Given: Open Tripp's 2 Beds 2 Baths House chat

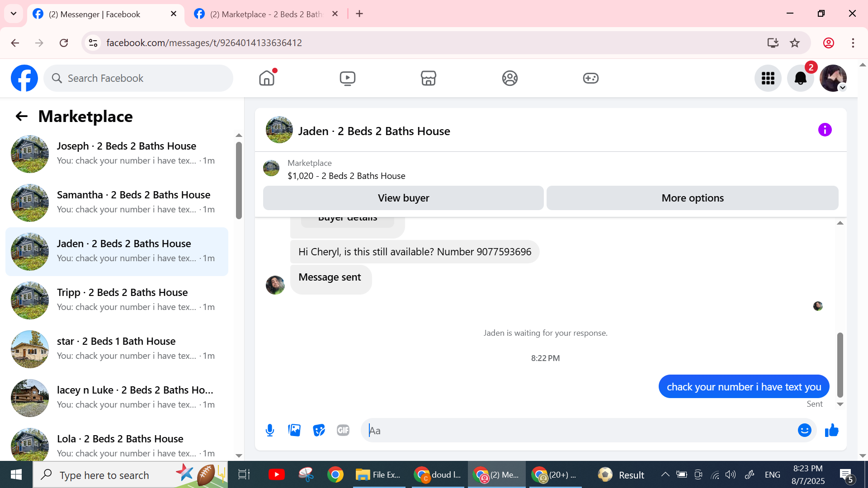Looking at the screenshot, I should click(x=117, y=300).
